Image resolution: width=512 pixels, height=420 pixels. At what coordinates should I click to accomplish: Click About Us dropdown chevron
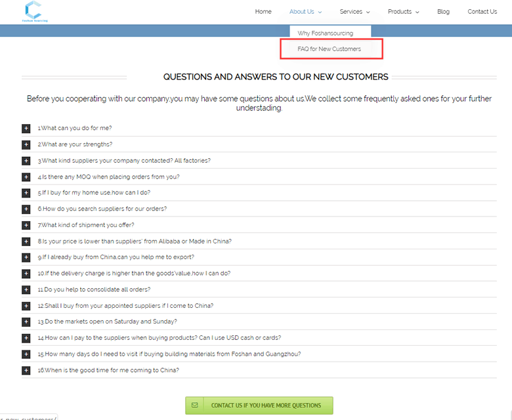320,12
